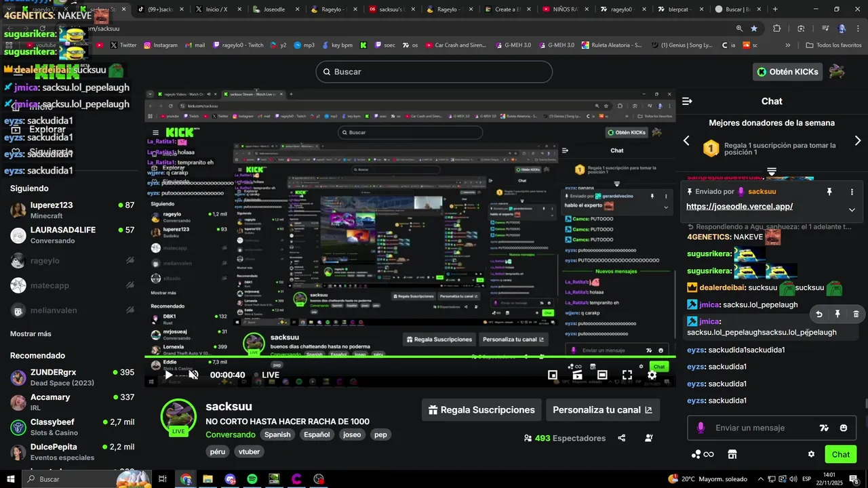This screenshot has width=868, height=488.
Task: Switch to the Joseodle browser tab
Action: [x=275, y=9]
